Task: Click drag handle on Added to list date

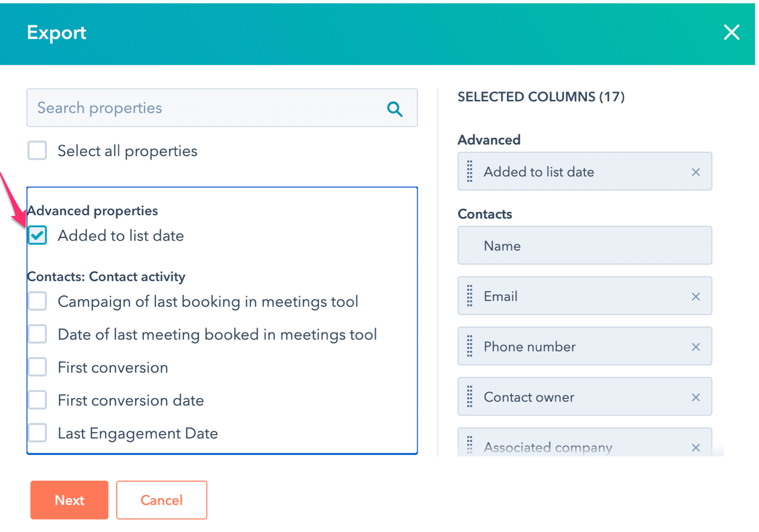Action: 470,172
